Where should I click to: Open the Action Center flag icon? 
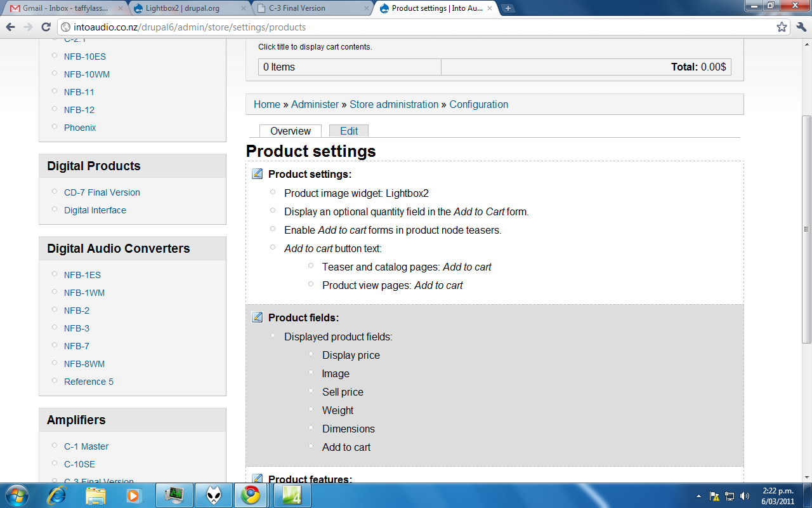714,496
